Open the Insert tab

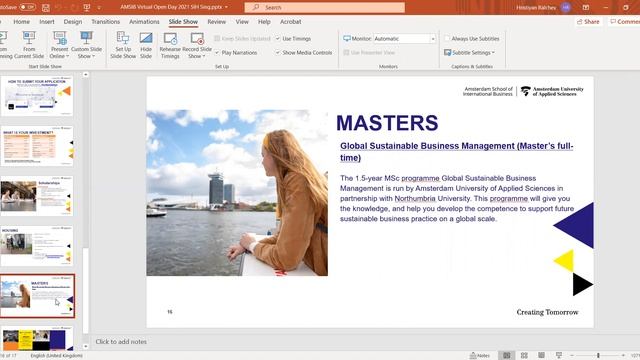(x=47, y=22)
